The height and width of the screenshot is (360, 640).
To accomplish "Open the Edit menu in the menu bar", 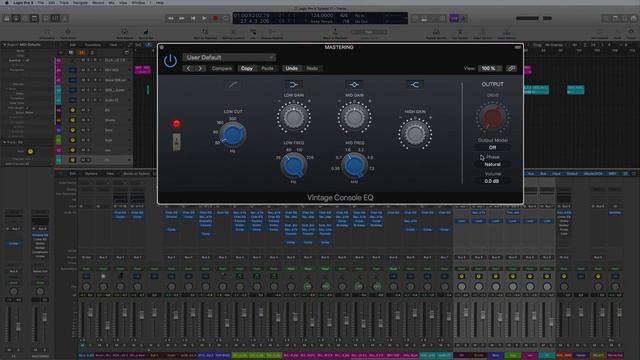I will (x=52, y=2).
